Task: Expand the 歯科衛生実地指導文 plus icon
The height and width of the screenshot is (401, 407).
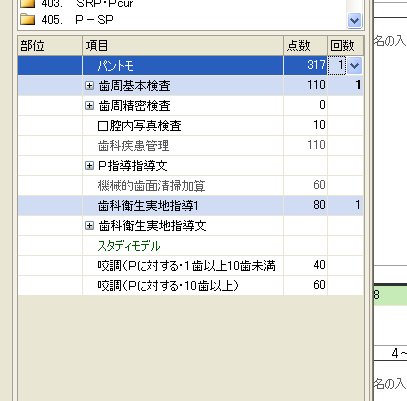Action: point(89,226)
